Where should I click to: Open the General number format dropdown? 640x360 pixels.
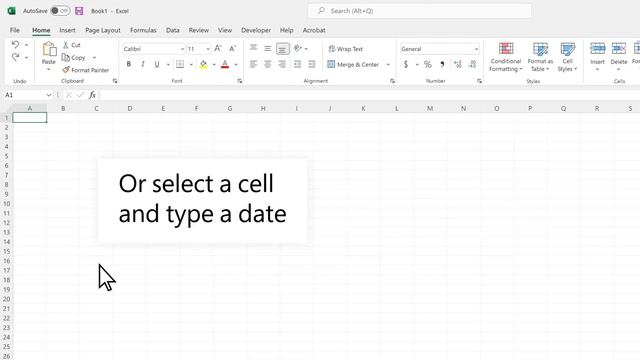(476, 49)
